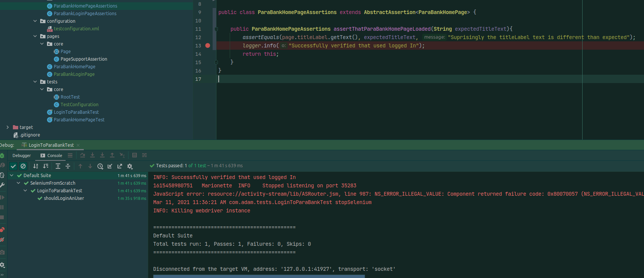644x278 pixels.
Task: Click the Rerun debug bug icon
Action: (x=2, y=155)
